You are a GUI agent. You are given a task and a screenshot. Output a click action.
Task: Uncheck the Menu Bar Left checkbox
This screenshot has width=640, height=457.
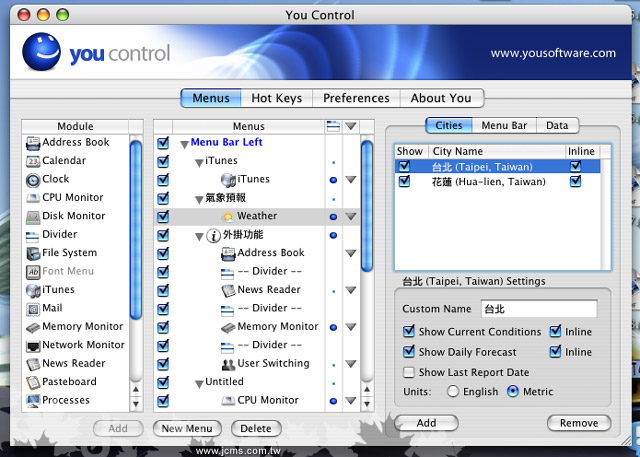[x=163, y=142]
